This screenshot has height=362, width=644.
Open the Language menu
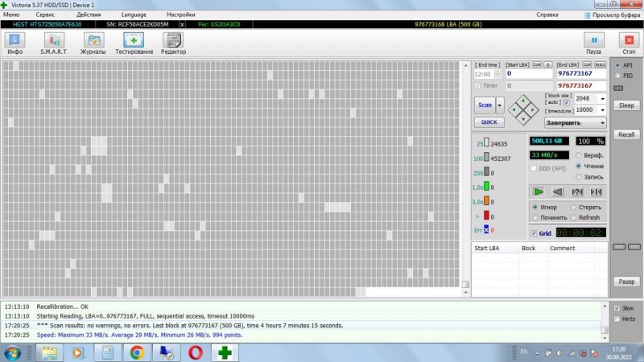point(134,14)
